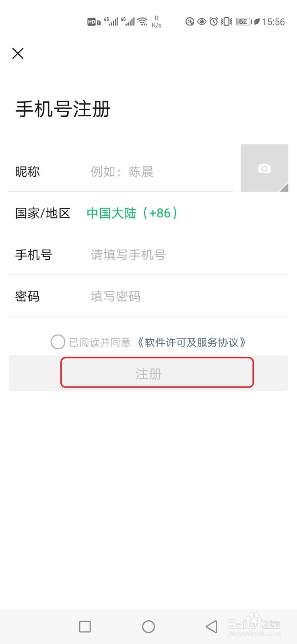Open the 软件许可及服务协议 agreement link
297x644 pixels.
pyautogui.click(x=191, y=342)
